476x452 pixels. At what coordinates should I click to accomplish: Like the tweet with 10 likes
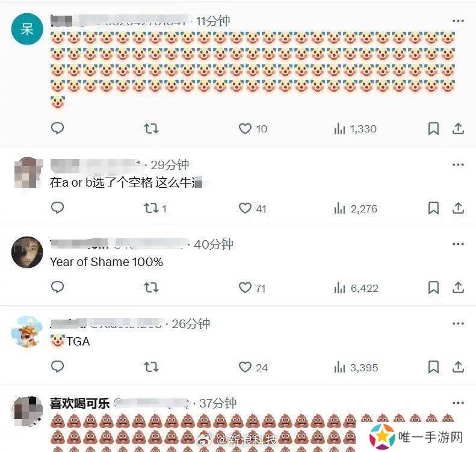point(253,129)
